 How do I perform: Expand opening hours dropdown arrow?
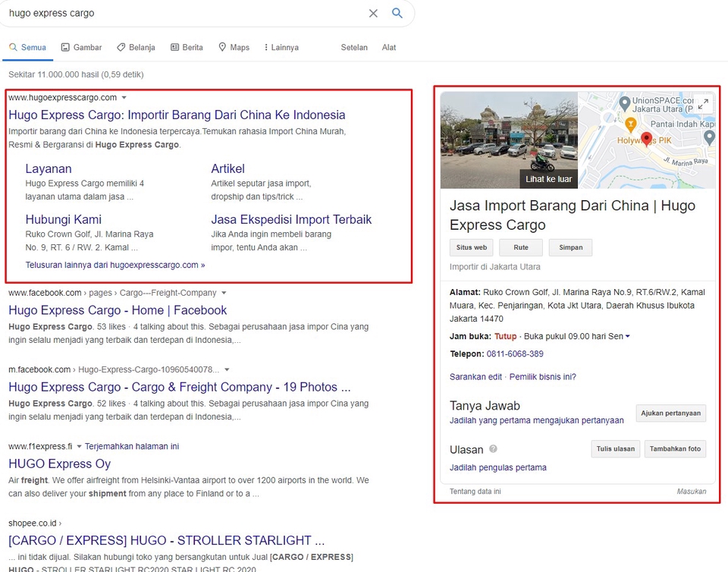tap(627, 336)
